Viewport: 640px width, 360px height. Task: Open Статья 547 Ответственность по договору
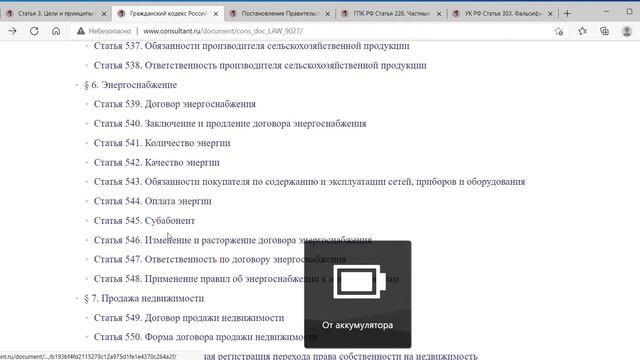(x=220, y=259)
